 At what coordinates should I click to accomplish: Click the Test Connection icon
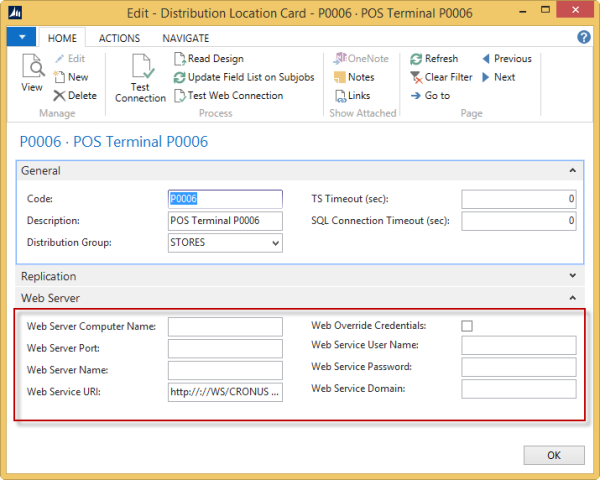point(140,76)
